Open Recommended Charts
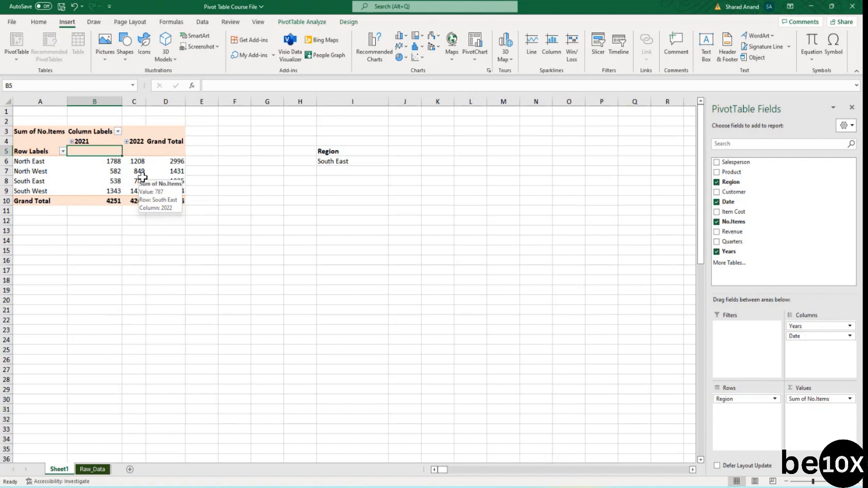 pyautogui.click(x=374, y=47)
